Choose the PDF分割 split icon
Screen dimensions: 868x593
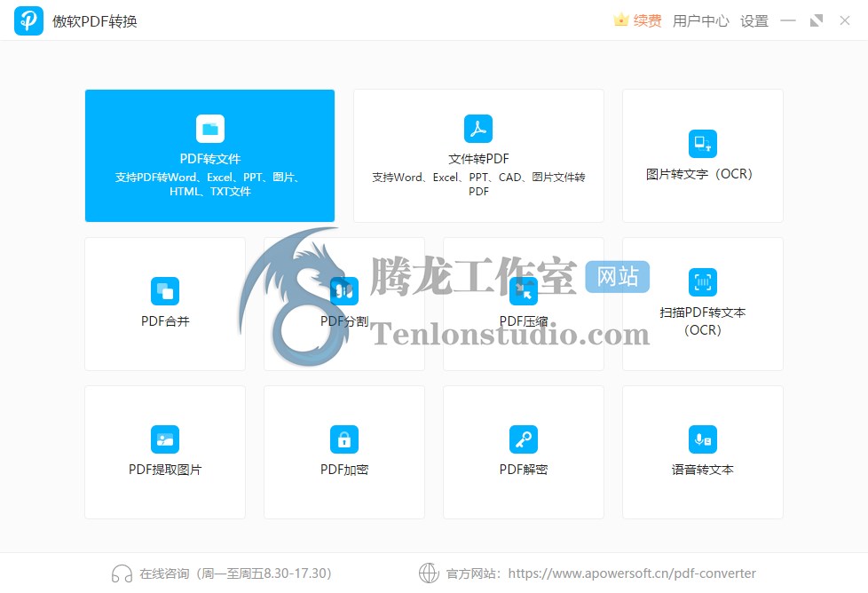coord(344,291)
